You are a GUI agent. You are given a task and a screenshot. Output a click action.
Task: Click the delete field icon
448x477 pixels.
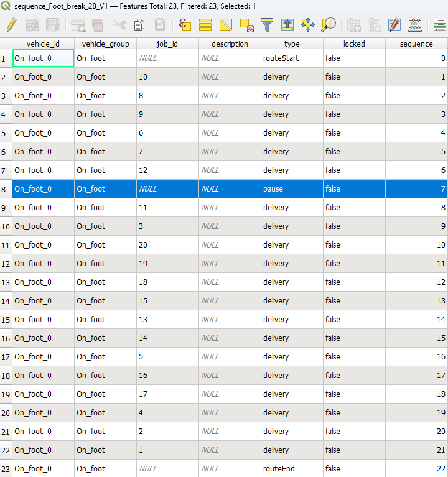tap(375, 25)
